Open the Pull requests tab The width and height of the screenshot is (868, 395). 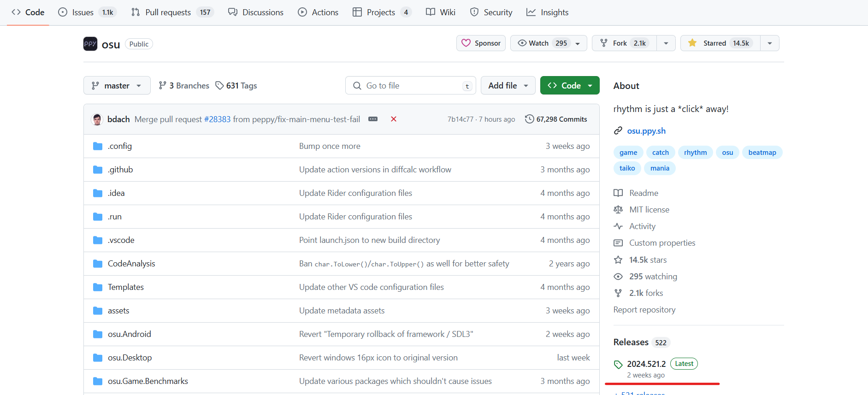pos(172,12)
